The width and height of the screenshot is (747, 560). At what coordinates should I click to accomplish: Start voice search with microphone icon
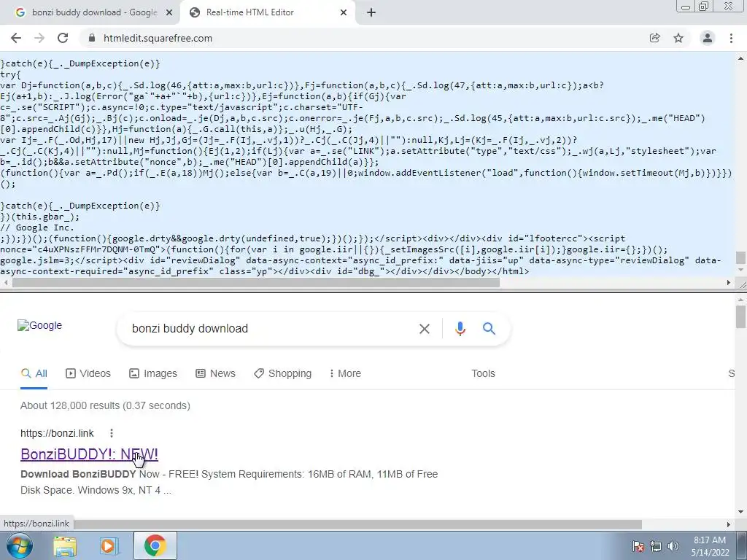coord(460,329)
